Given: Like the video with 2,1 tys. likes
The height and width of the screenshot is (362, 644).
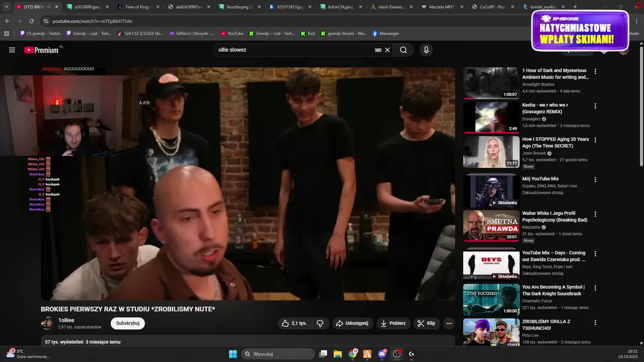Looking at the screenshot, I should pos(295,323).
